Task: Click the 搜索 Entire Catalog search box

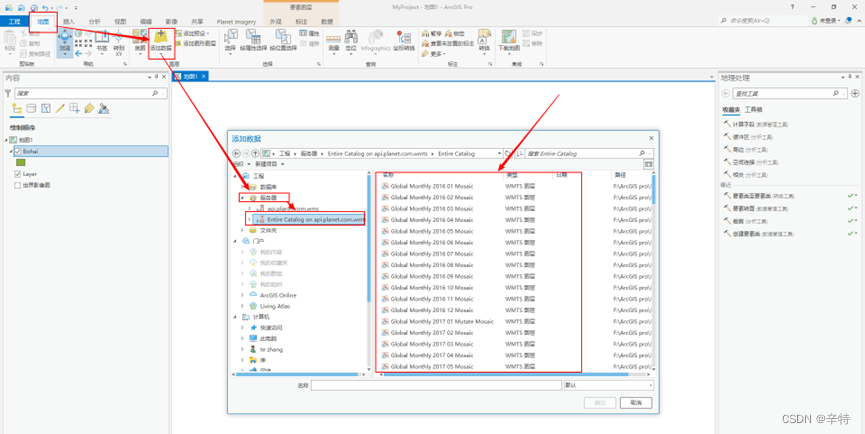Action: 589,153
